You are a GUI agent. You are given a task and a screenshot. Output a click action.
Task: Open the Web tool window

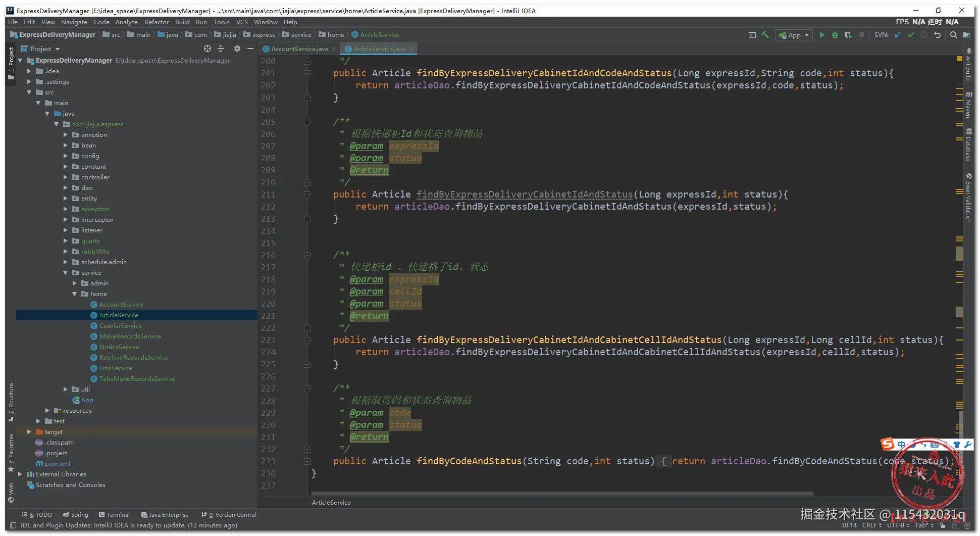[x=11, y=493]
